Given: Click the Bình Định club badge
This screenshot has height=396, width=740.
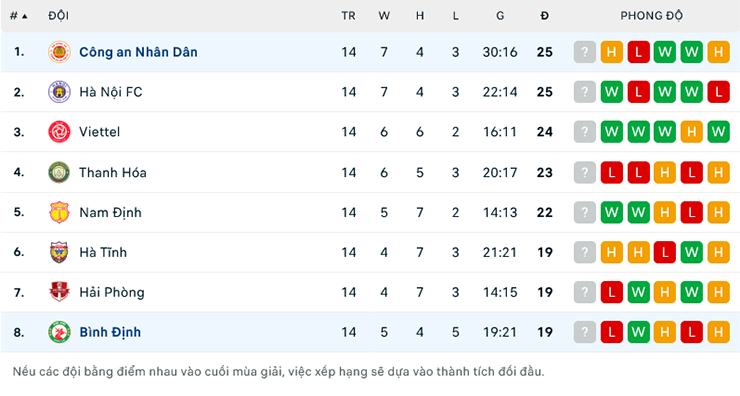Looking at the screenshot, I should point(59,332).
